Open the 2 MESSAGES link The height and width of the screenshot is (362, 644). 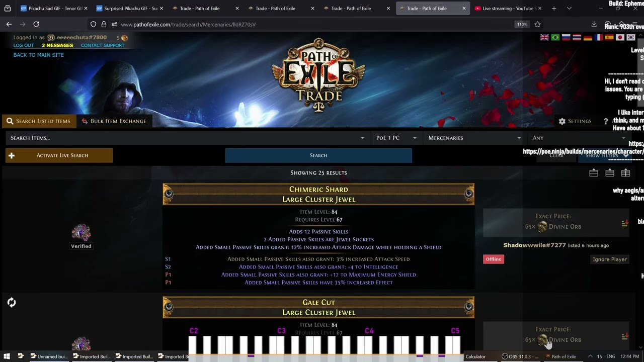point(57,45)
